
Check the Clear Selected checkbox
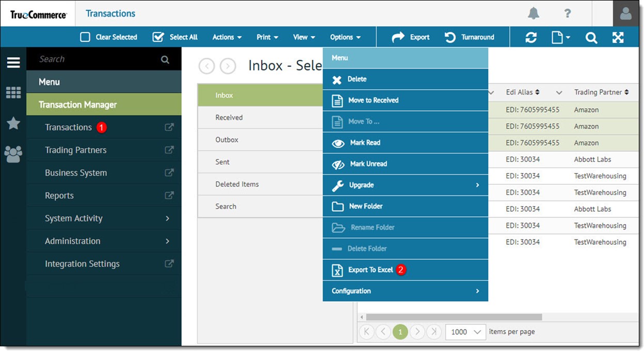(x=85, y=37)
